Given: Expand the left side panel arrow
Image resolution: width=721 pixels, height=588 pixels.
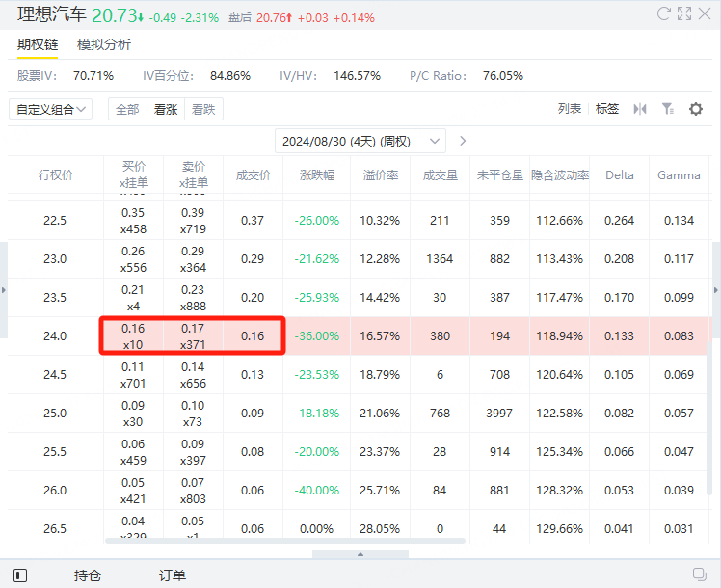Looking at the screenshot, I should pos(4,290).
